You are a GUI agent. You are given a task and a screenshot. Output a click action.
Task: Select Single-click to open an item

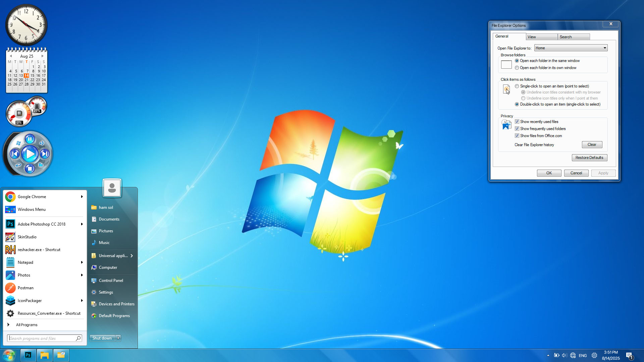pyautogui.click(x=517, y=86)
